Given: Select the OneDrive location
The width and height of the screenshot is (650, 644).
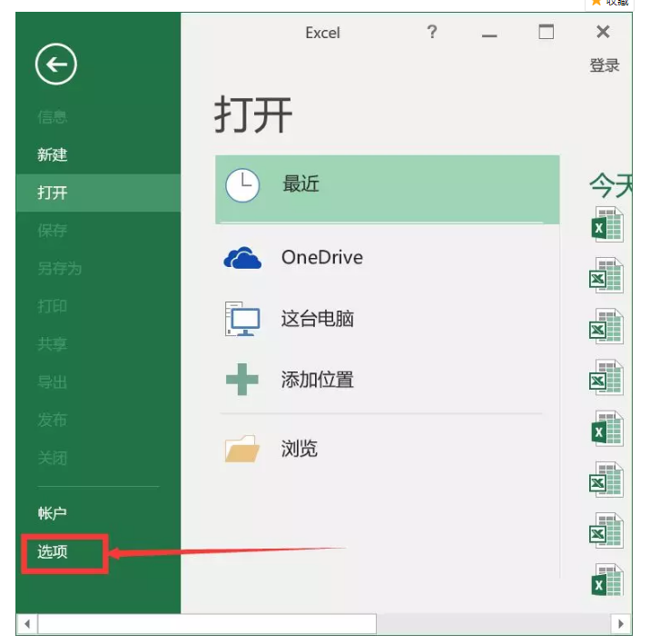Looking at the screenshot, I should click(322, 258).
